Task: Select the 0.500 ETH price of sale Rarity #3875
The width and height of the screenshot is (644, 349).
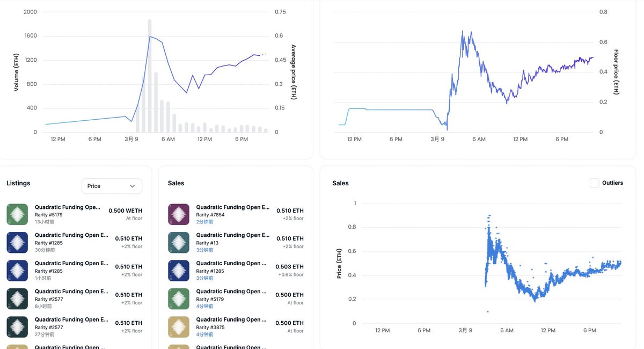Action: click(x=290, y=323)
